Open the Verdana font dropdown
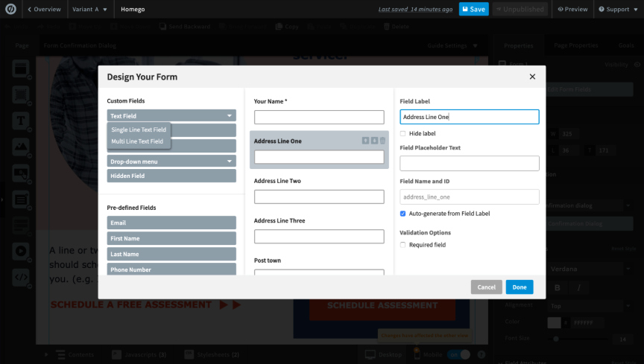This screenshot has height=364, width=644. pos(589,269)
